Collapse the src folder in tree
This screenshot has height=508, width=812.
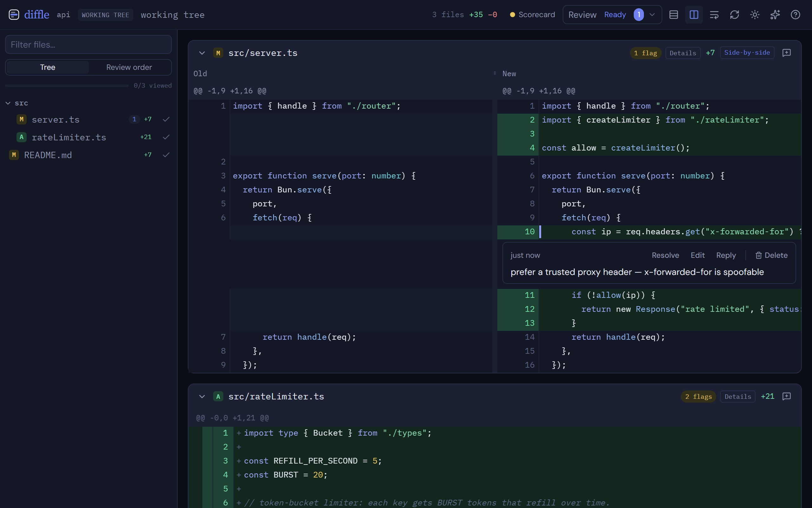coord(8,103)
